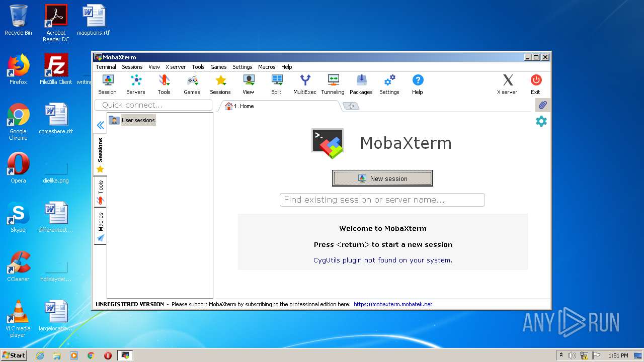
Task: Switch to the Tools vertical side tab
Action: (x=100, y=193)
